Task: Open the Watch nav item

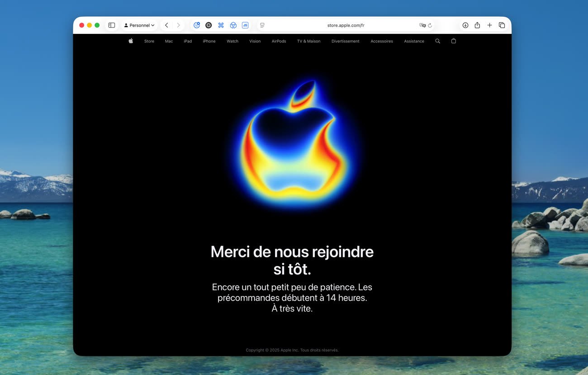Action: (x=232, y=41)
